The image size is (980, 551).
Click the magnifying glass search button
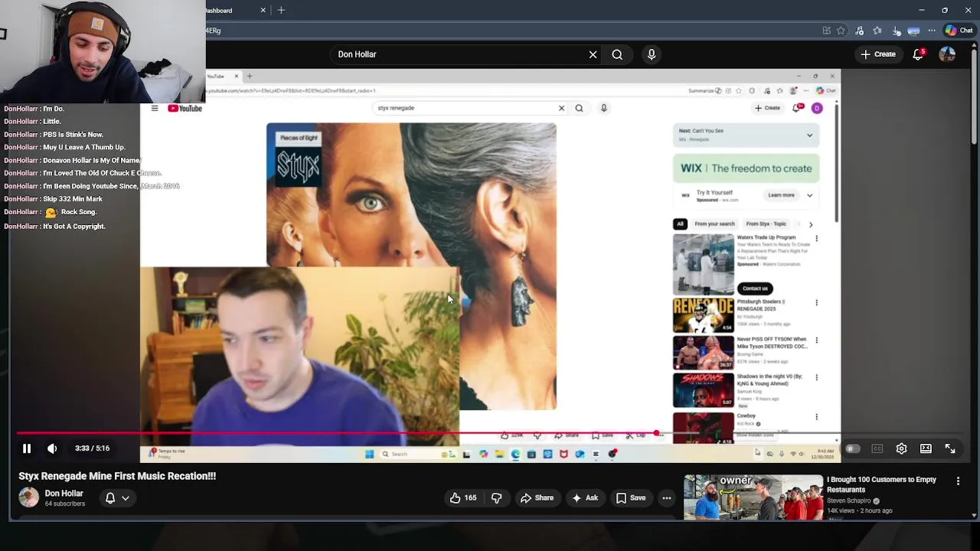click(617, 54)
